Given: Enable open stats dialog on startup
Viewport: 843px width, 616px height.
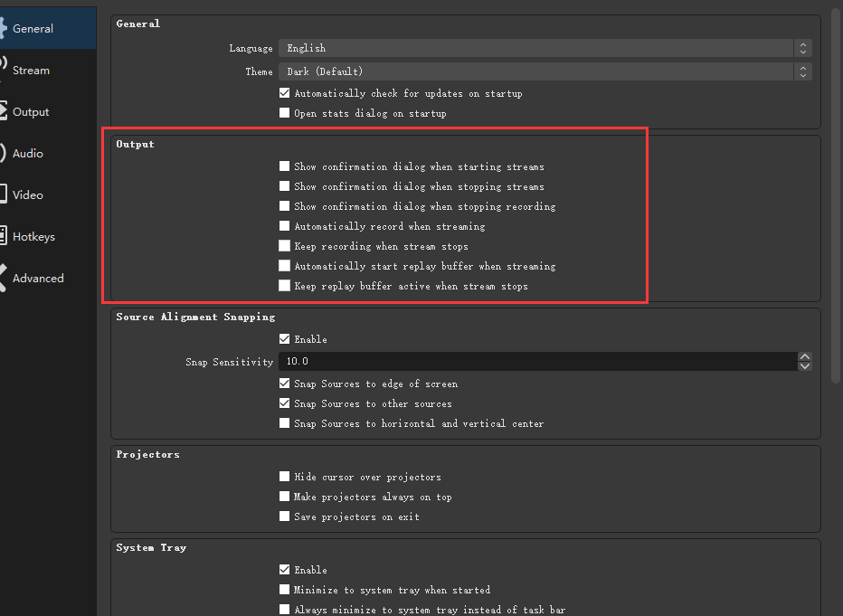Looking at the screenshot, I should point(284,113).
